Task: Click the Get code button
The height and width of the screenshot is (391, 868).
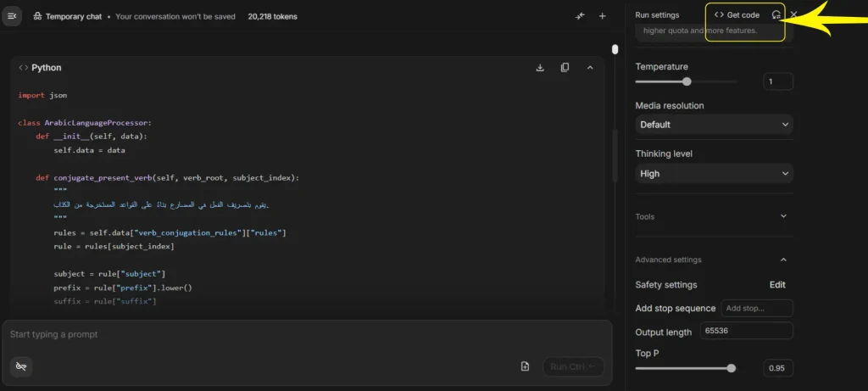Action: pyautogui.click(x=737, y=15)
